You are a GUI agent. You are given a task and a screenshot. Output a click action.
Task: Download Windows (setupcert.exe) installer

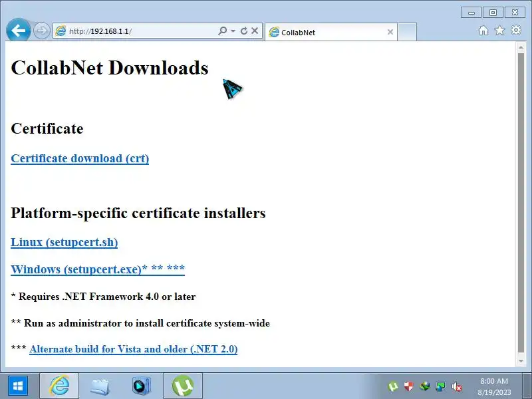click(98, 269)
